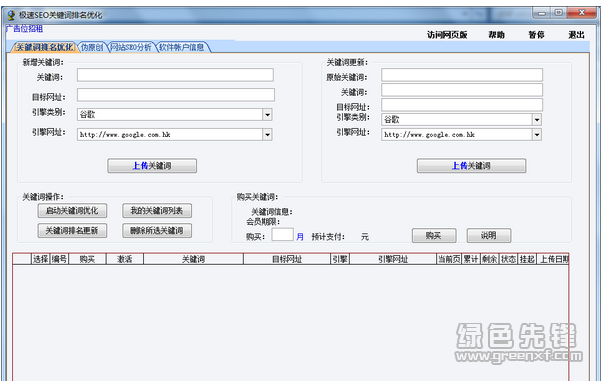Click 激活 column header
The width and height of the screenshot is (604, 381).
[125, 259]
